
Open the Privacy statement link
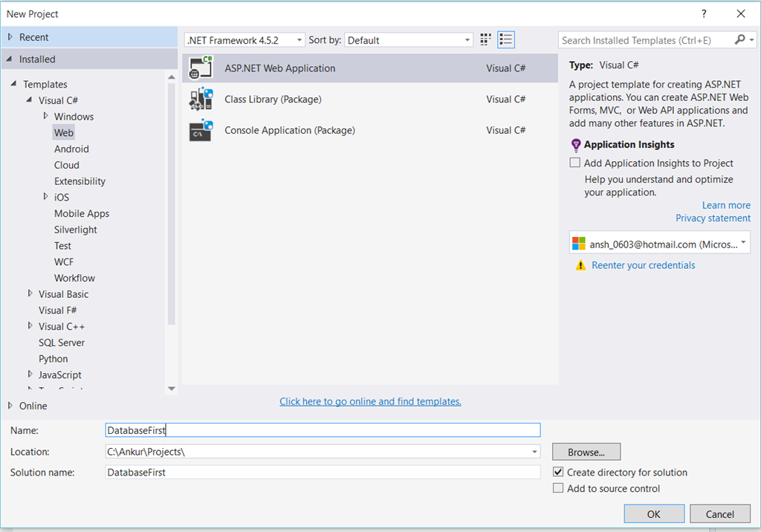pos(713,218)
